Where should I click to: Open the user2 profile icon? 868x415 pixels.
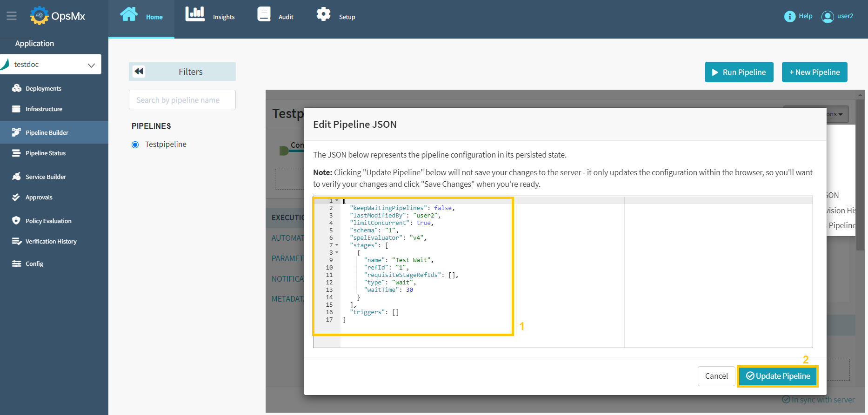[x=828, y=17]
